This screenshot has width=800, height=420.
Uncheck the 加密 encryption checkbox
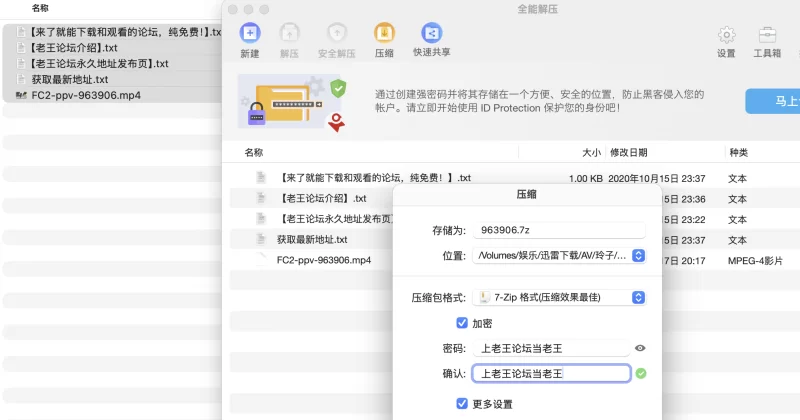pos(462,323)
